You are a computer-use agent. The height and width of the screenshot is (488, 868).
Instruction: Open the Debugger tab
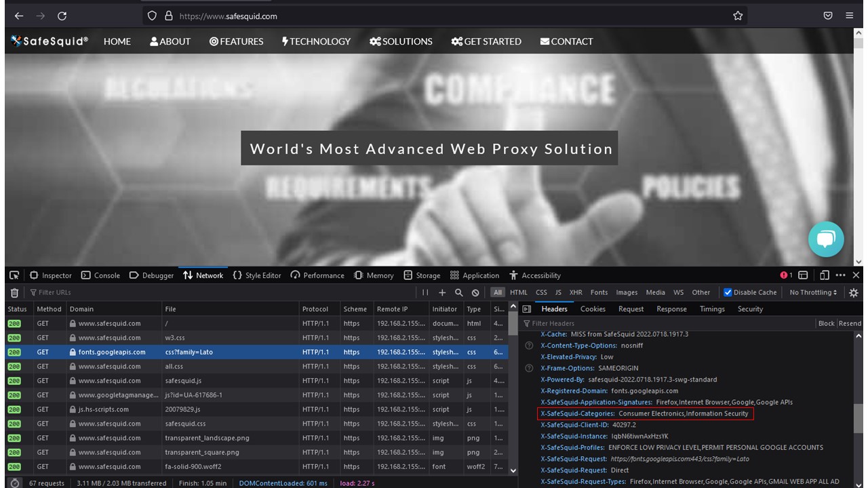coord(152,275)
